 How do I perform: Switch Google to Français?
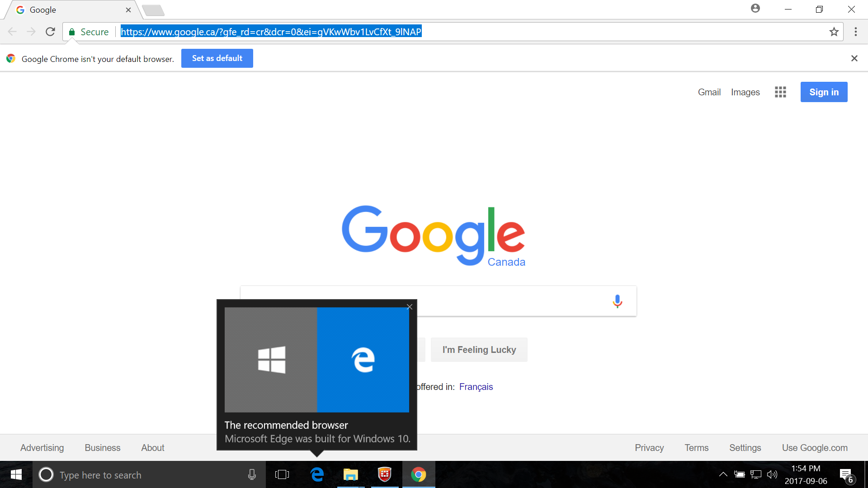476,387
